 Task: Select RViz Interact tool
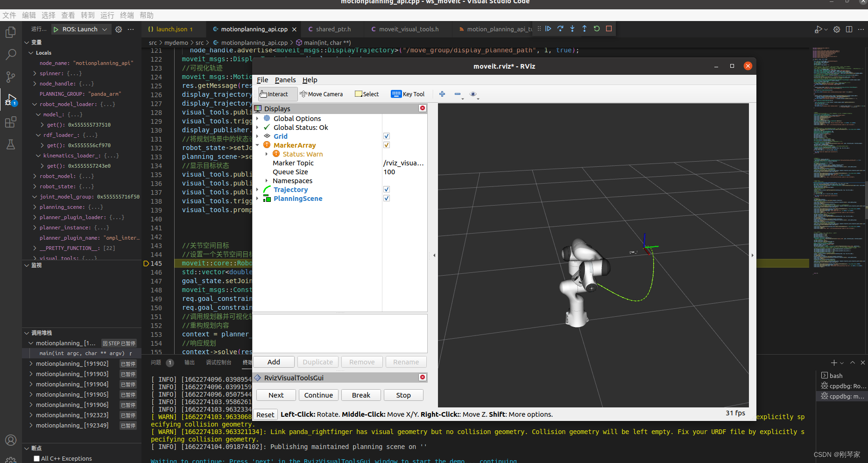click(278, 94)
